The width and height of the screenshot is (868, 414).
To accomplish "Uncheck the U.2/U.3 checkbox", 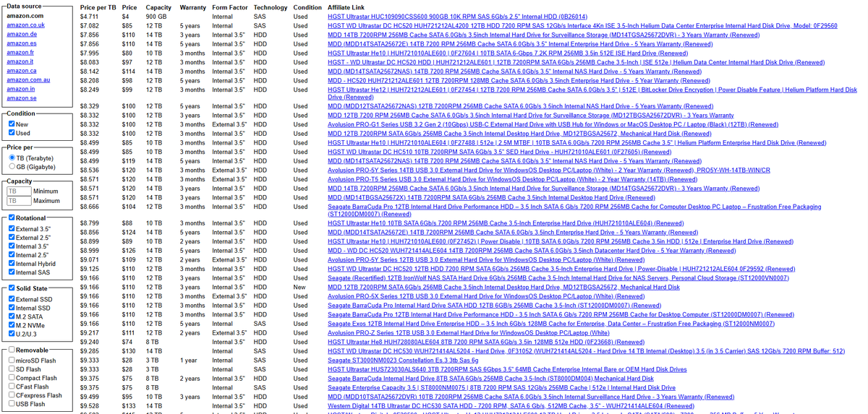I will [12, 334].
